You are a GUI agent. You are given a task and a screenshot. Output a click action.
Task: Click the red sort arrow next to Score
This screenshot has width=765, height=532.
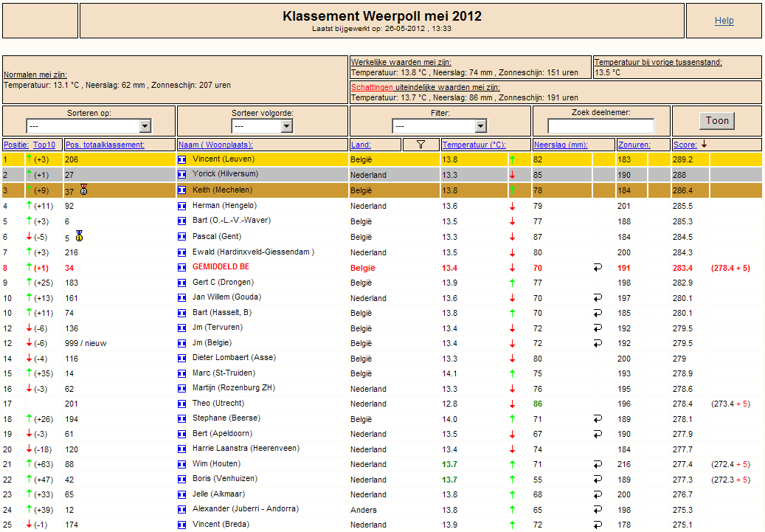[x=704, y=145]
